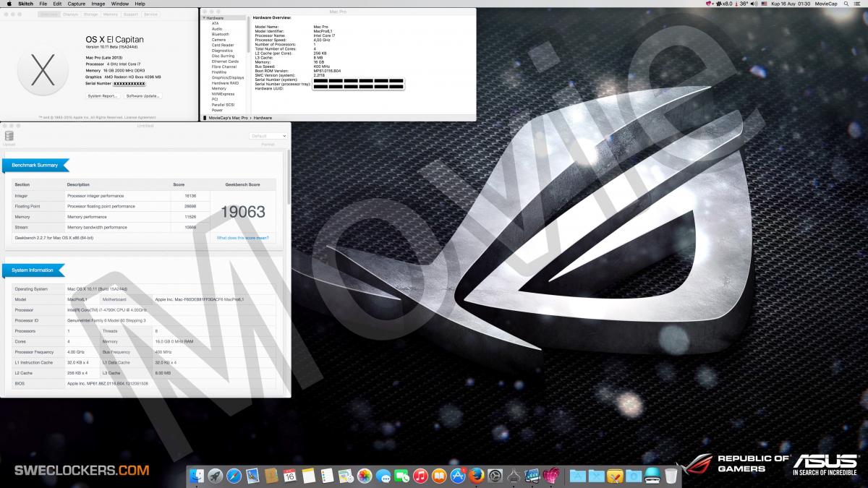Image resolution: width=868 pixels, height=488 pixels.
Task: Switch to Service tab in About This Mac
Action: tap(150, 14)
